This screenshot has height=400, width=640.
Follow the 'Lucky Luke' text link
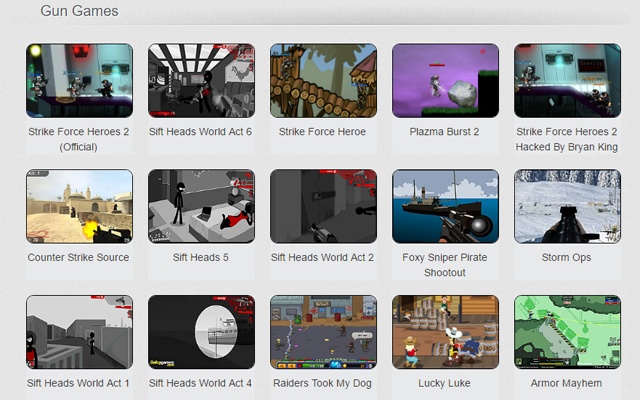(x=444, y=383)
